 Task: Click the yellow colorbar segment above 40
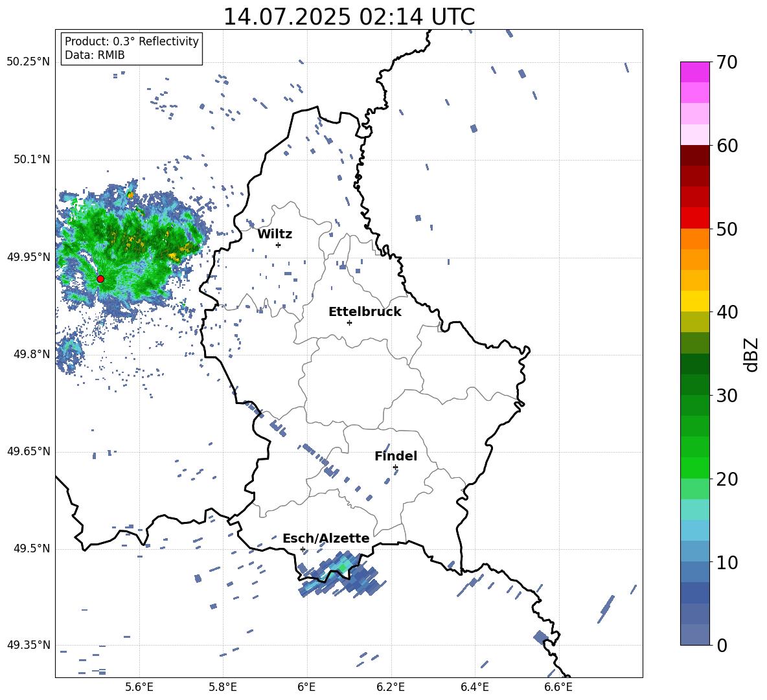[x=695, y=301]
